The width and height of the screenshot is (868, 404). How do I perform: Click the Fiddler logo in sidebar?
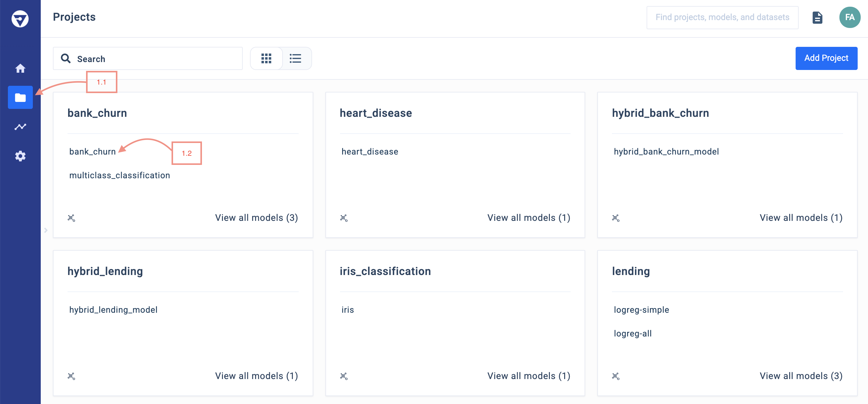(x=20, y=19)
